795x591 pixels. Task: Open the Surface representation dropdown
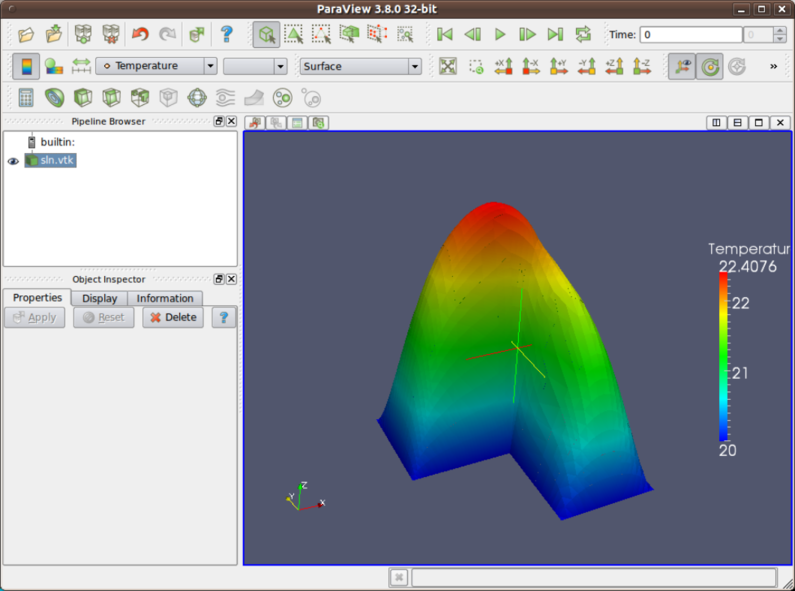pos(360,67)
